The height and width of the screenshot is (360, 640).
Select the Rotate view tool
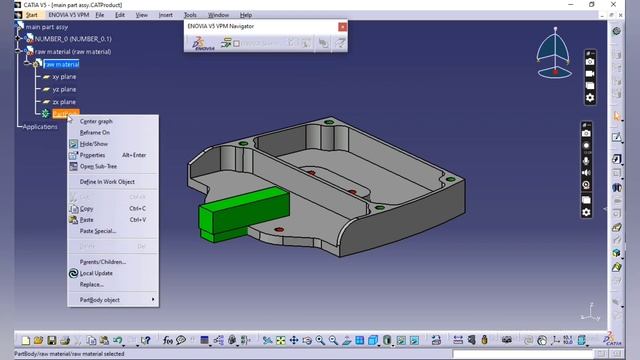(x=307, y=340)
